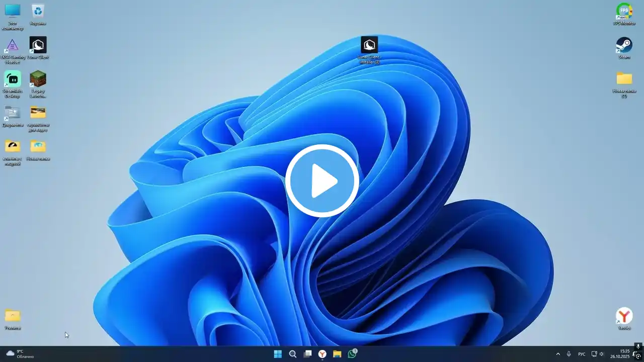
Task: Open the network status tray icon
Action: click(x=594, y=354)
